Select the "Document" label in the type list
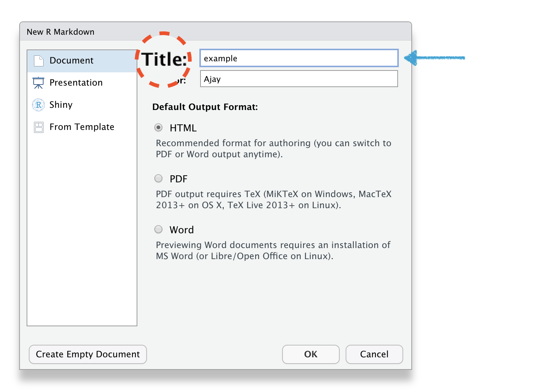545x392 pixels. [72, 61]
